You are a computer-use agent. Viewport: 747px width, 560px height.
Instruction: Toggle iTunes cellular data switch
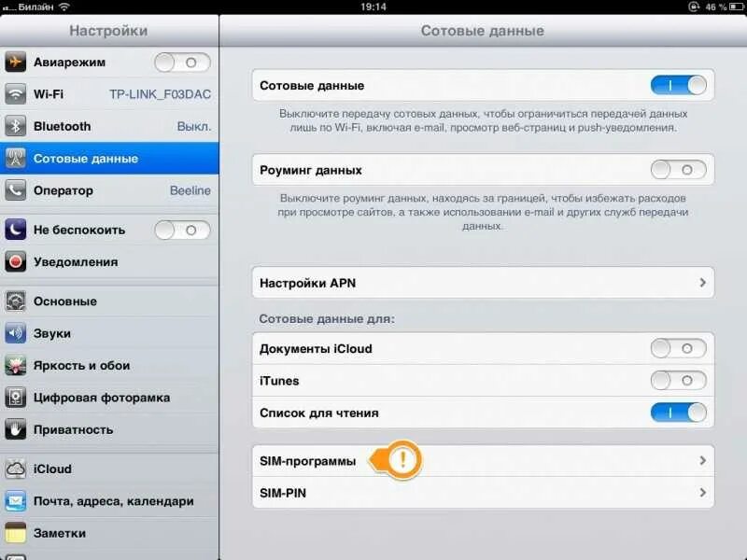click(679, 381)
